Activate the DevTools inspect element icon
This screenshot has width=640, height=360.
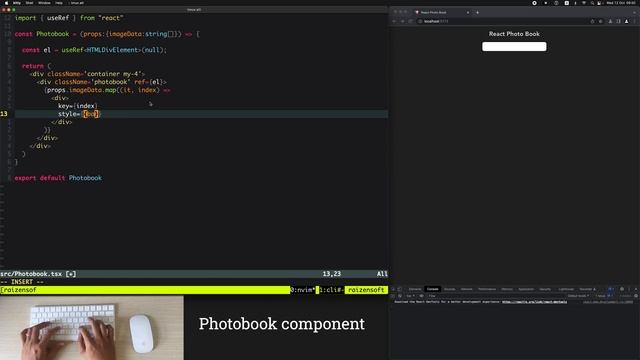tap(393, 289)
